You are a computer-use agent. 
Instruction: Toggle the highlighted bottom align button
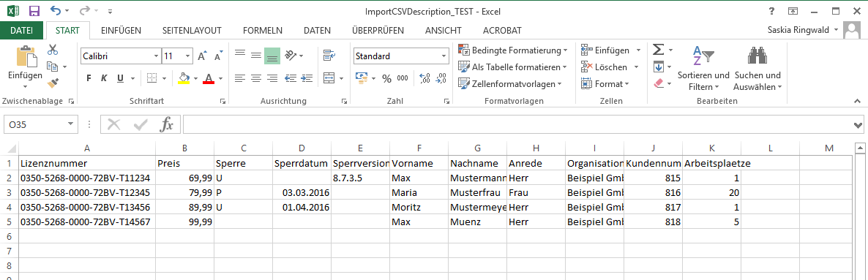tap(272, 56)
